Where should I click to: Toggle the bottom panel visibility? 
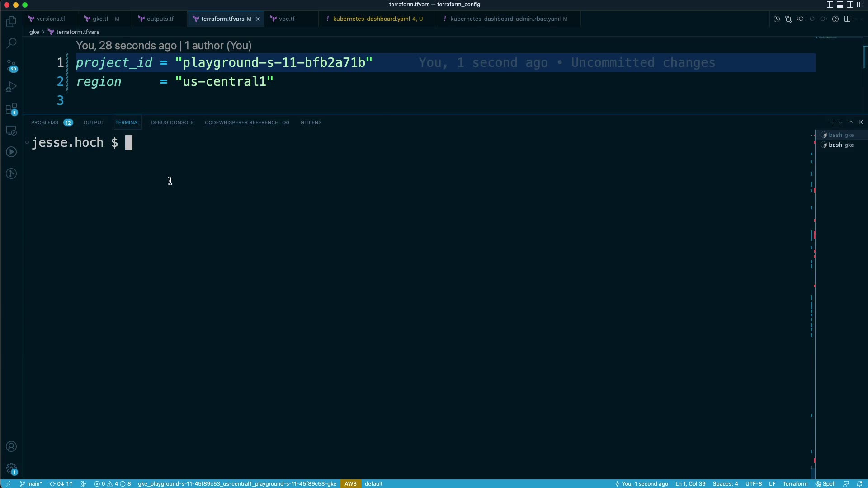[840, 5]
